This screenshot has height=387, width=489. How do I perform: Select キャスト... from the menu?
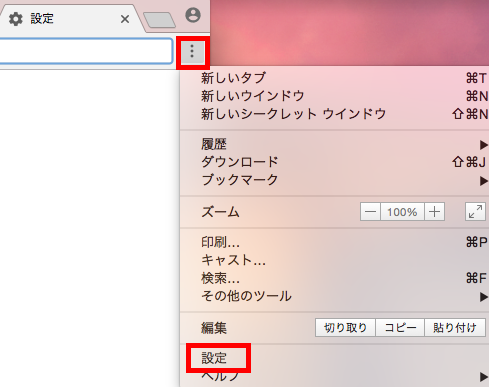pos(334,260)
